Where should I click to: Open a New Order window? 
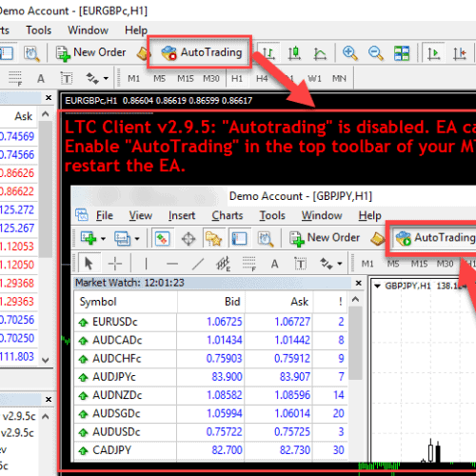click(90, 52)
